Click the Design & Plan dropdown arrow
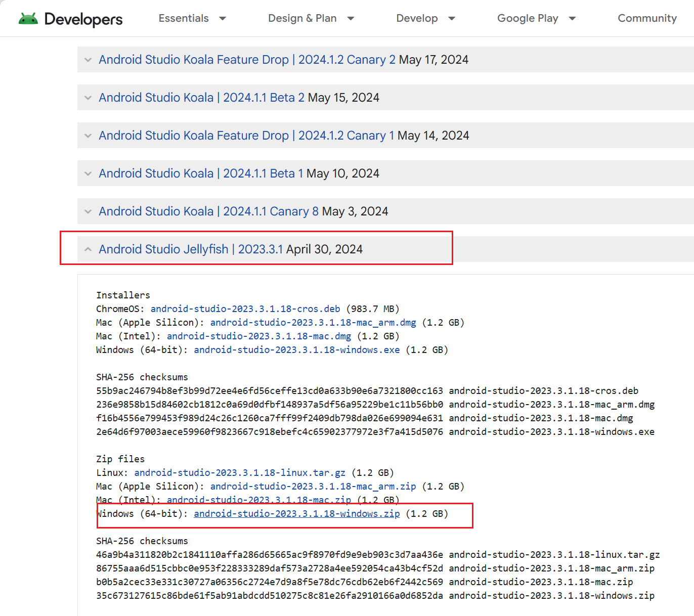The image size is (694, 616). 350,19
